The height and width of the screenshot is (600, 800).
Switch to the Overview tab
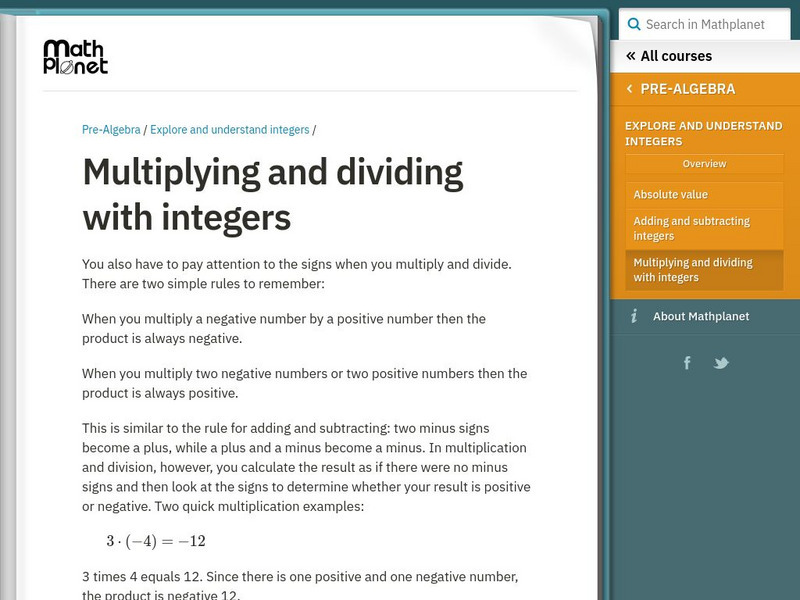coord(704,163)
